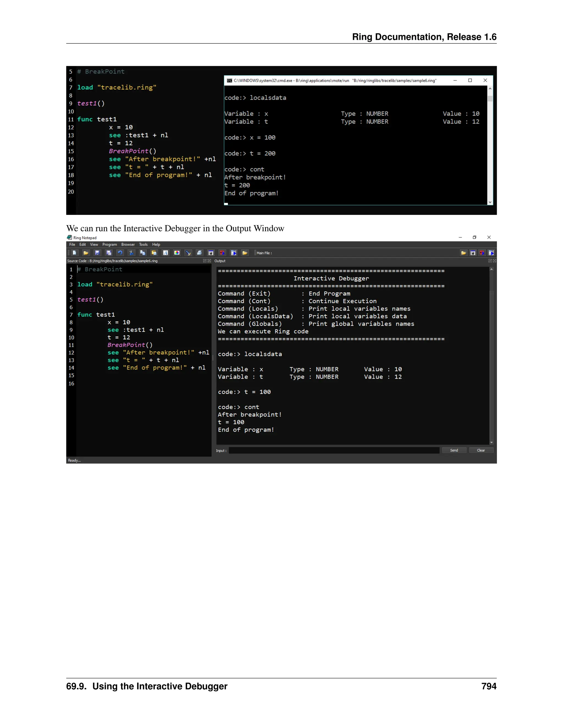Minimize the cmd.exe console window

[x=455, y=80]
